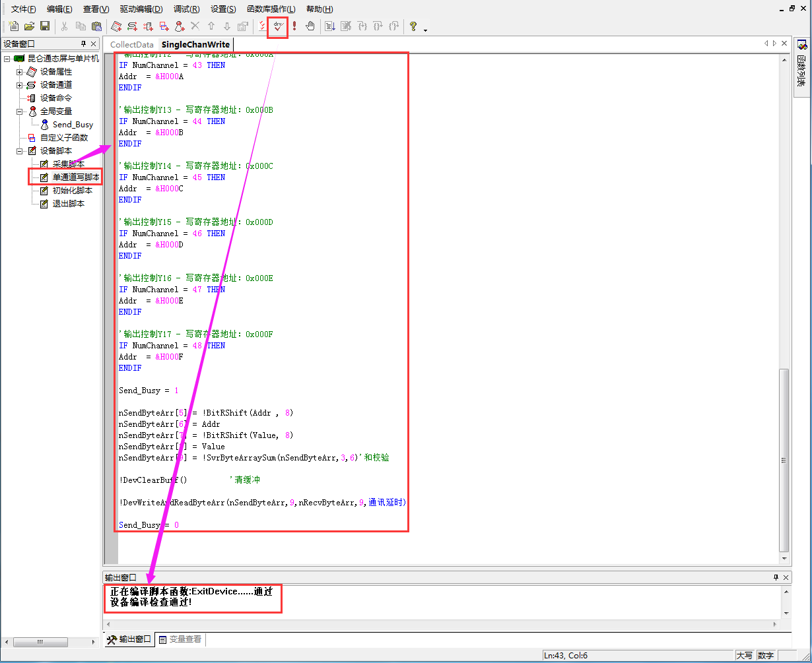812x663 pixels.
Task: Expand the 设备属性 tree node
Action: pyautogui.click(x=19, y=72)
